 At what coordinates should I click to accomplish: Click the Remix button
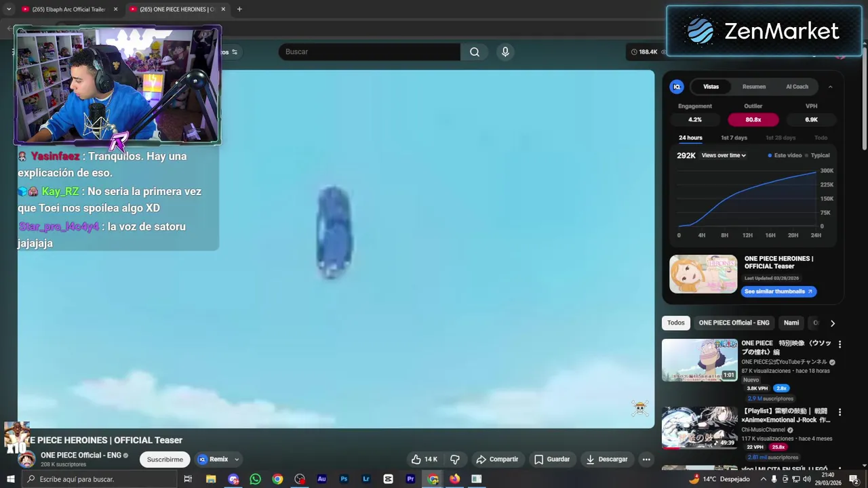click(x=214, y=460)
